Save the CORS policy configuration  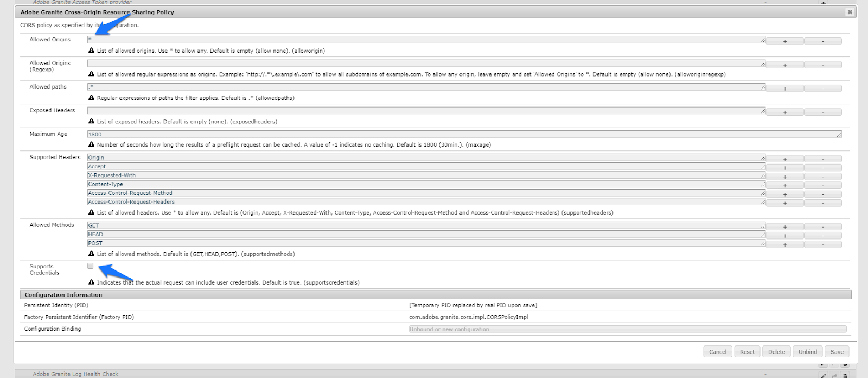837,351
